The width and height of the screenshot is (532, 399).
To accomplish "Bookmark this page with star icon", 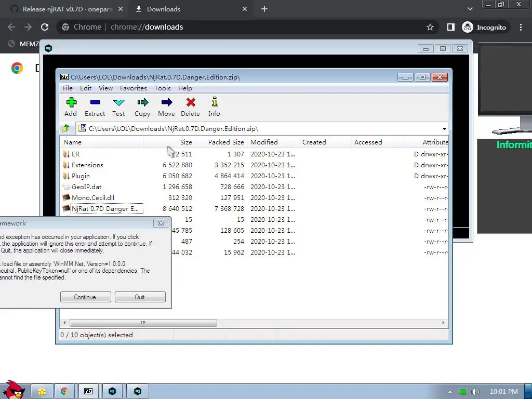I will (430, 27).
